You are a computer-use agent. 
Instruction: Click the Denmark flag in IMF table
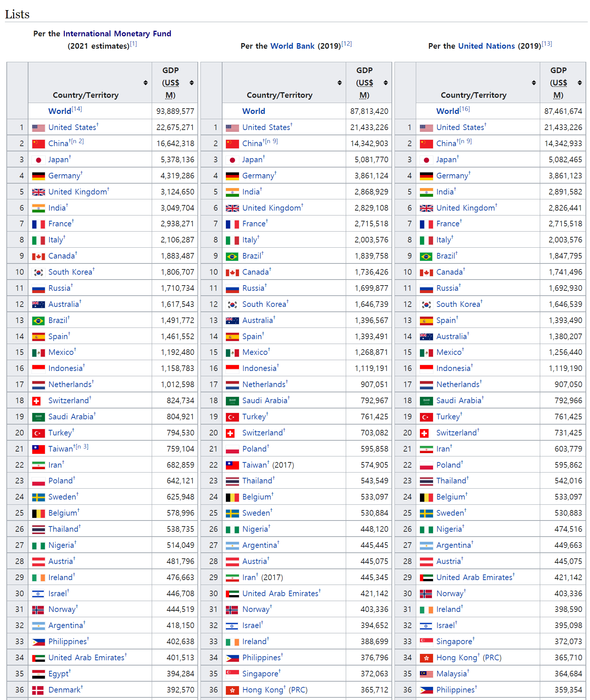coord(38,690)
